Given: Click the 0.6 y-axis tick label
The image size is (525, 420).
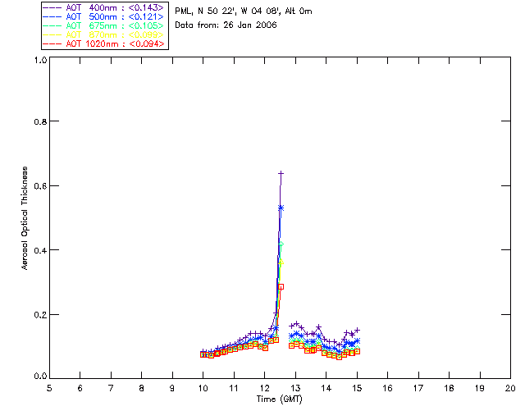Looking at the screenshot, I should coord(40,186).
